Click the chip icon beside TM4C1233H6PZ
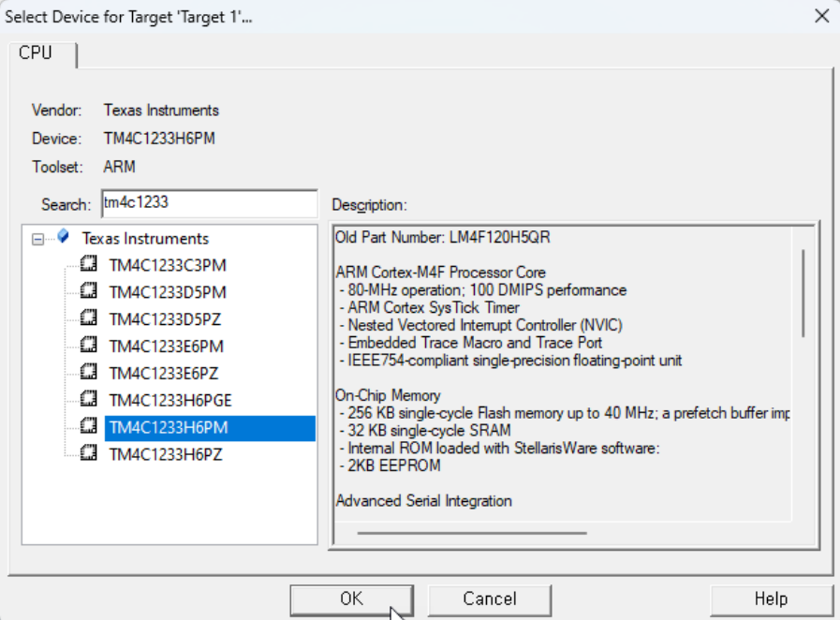Image resolution: width=840 pixels, height=620 pixels. tap(88, 453)
